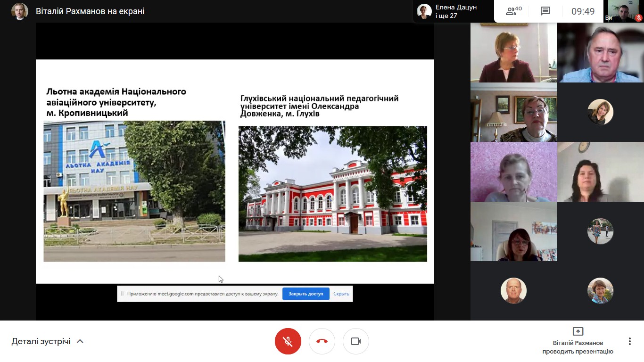Image resolution: width=644 pixels, height=362 pixels.
Task: Click the bald man's round avatar tile
Action: [513, 291]
